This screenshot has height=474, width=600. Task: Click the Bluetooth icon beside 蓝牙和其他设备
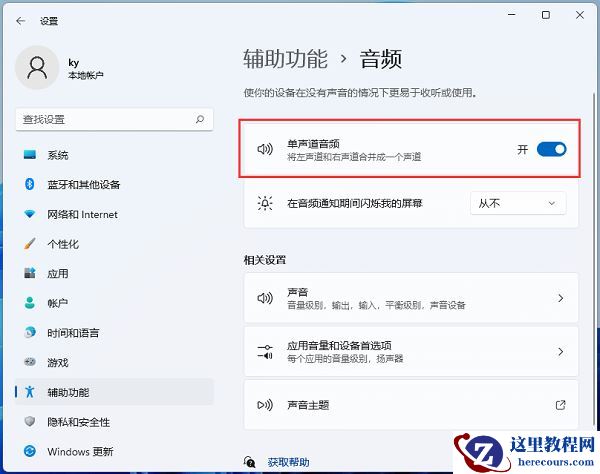(30, 184)
